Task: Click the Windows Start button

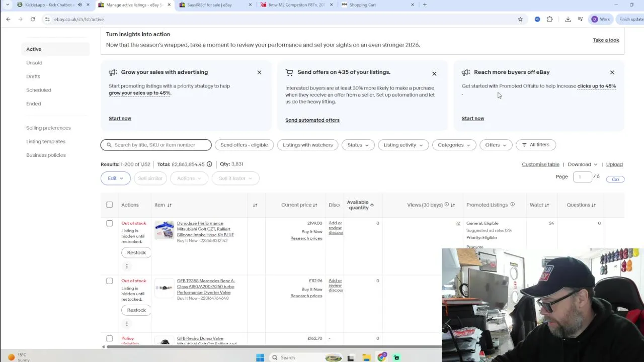Action: point(260,357)
